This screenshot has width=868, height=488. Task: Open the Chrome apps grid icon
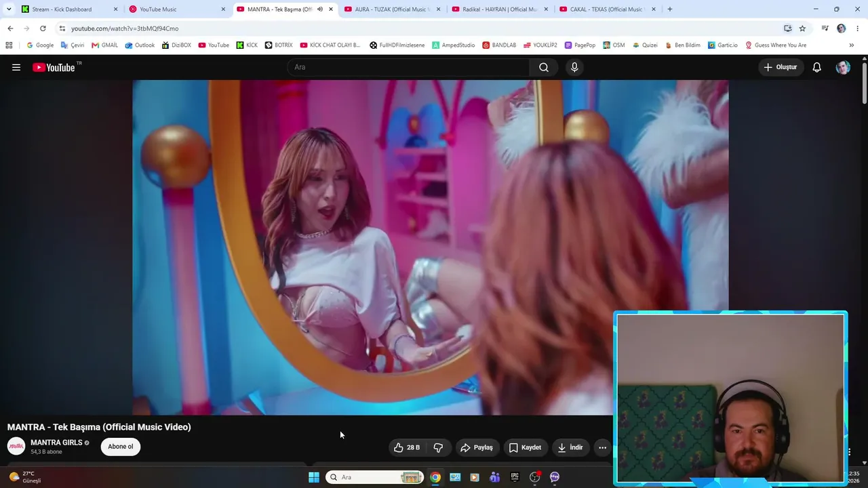[9, 45]
